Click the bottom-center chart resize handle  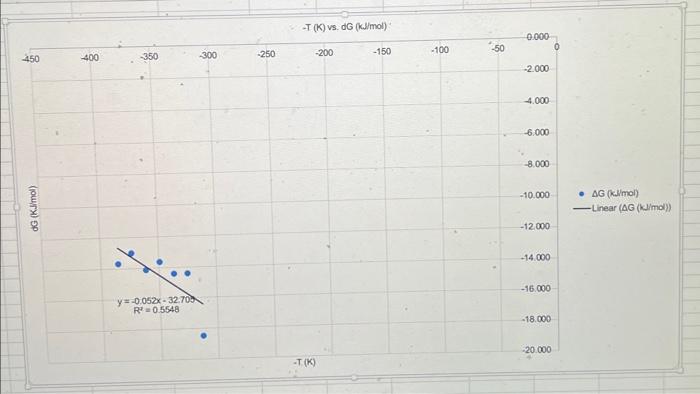pyautogui.click(x=354, y=378)
